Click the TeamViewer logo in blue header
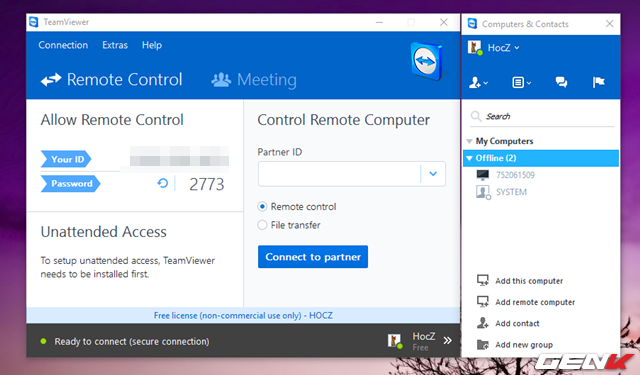The image size is (640, 375). 427,61
